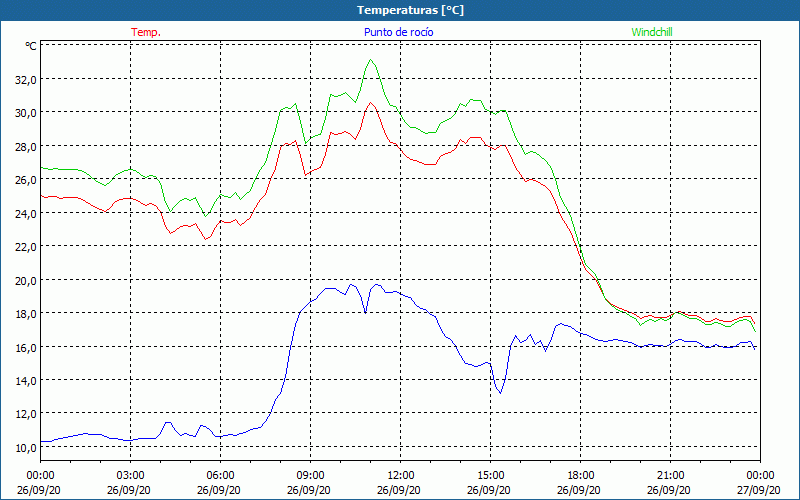Image resolution: width=800 pixels, height=500 pixels.
Task: Click the 15:00 time axis label
Action: tap(490, 476)
